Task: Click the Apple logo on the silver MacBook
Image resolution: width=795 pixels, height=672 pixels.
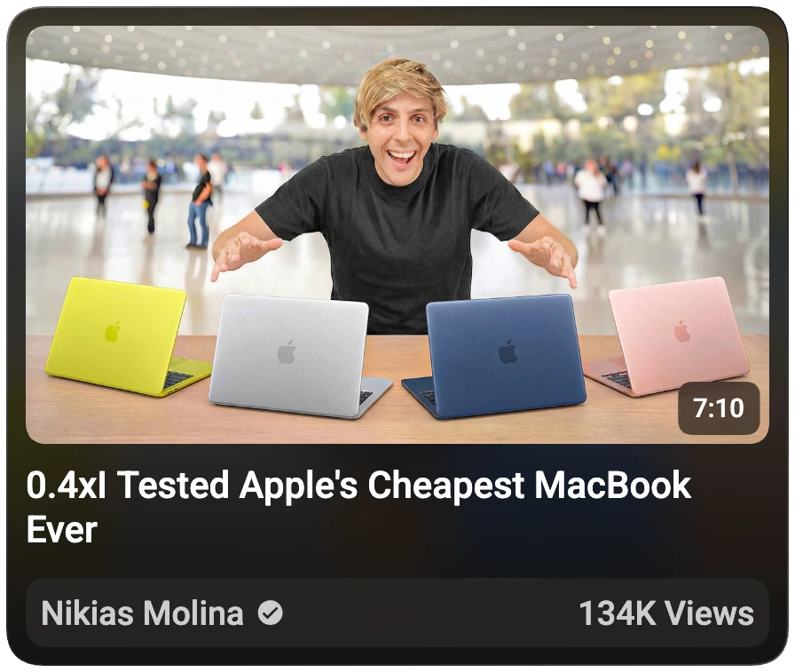Action: click(x=287, y=352)
